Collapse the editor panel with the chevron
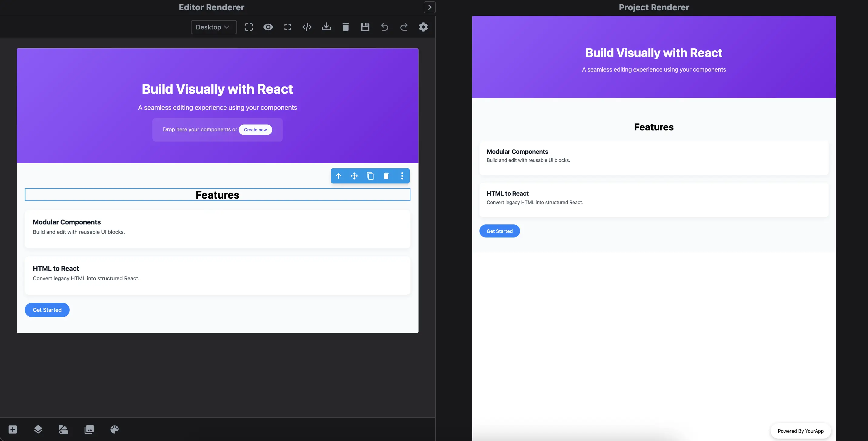868x441 pixels. coord(429,7)
